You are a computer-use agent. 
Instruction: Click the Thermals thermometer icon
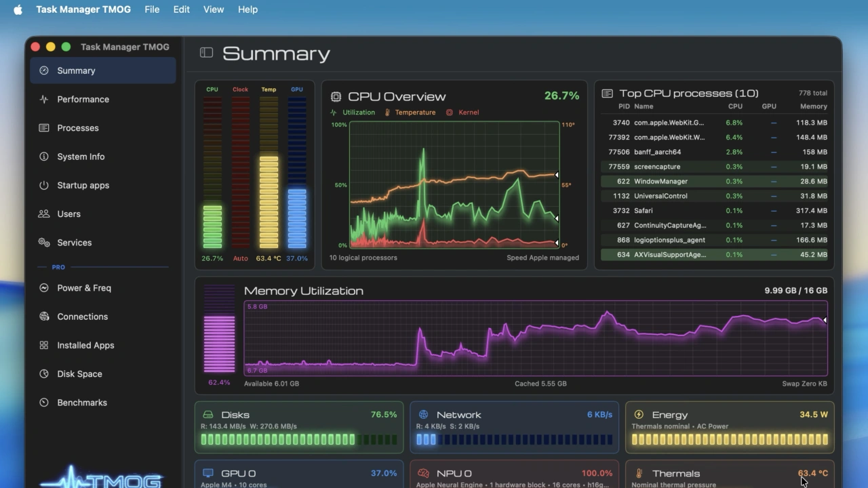pyautogui.click(x=639, y=473)
